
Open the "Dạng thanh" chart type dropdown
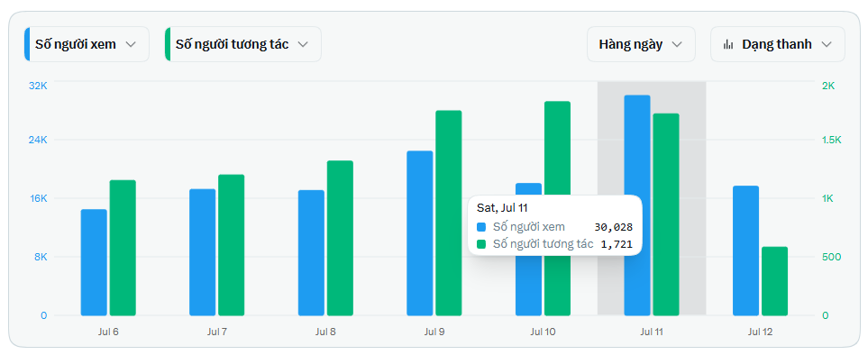pos(778,44)
